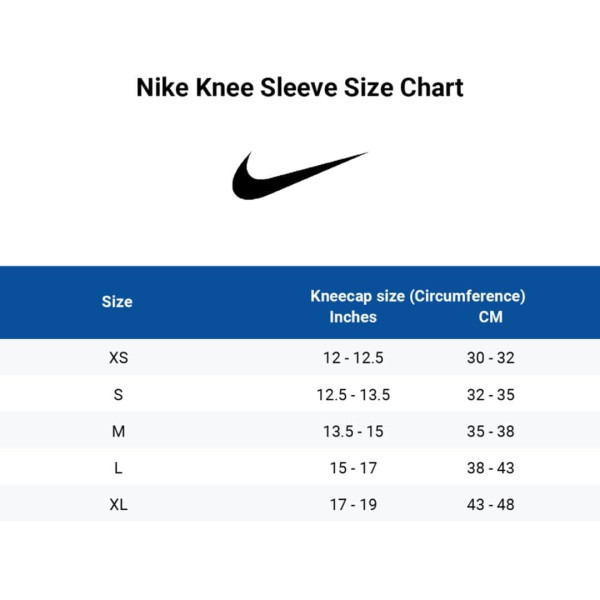Select the 15 - 17 inches cell
The height and width of the screenshot is (600, 600).
(x=353, y=468)
